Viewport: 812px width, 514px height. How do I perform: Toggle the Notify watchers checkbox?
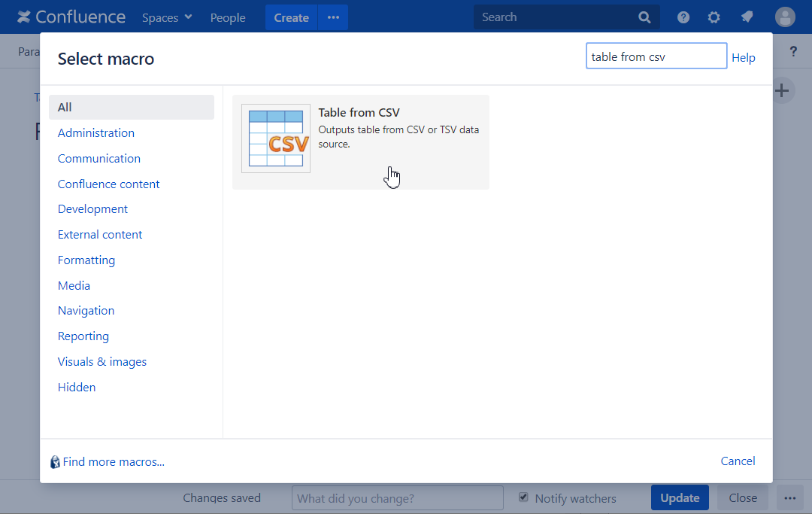click(x=524, y=497)
